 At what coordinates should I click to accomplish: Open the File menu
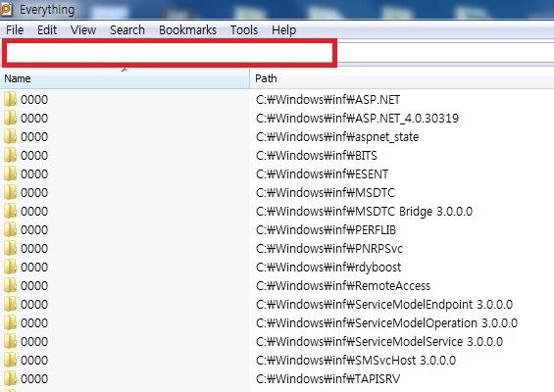pos(15,30)
